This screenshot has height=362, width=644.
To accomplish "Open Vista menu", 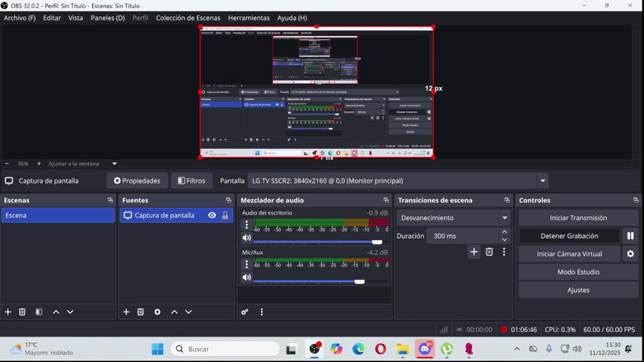I will point(76,18).
